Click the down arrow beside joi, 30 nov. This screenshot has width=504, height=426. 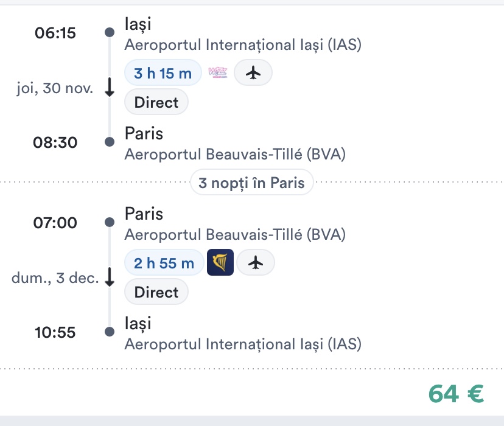pos(110,88)
